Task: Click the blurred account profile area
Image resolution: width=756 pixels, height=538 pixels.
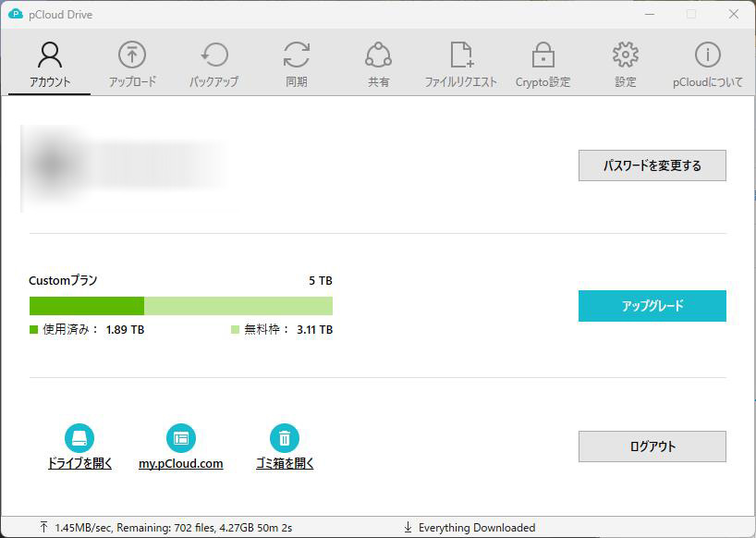Action: click(123, 167)
